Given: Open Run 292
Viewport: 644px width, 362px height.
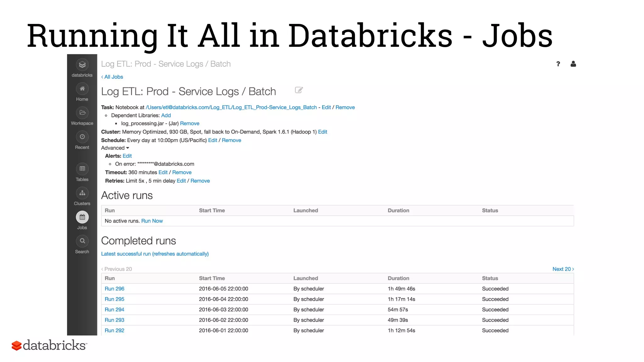Looking at the screenshot, I should click(x=114, y=331).
